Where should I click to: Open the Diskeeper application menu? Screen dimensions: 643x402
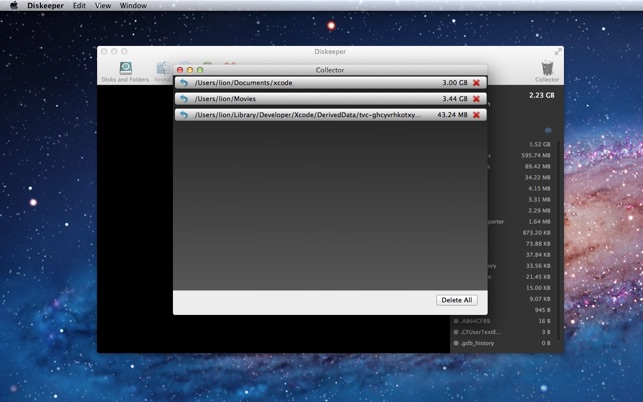(x=46, y=6)
